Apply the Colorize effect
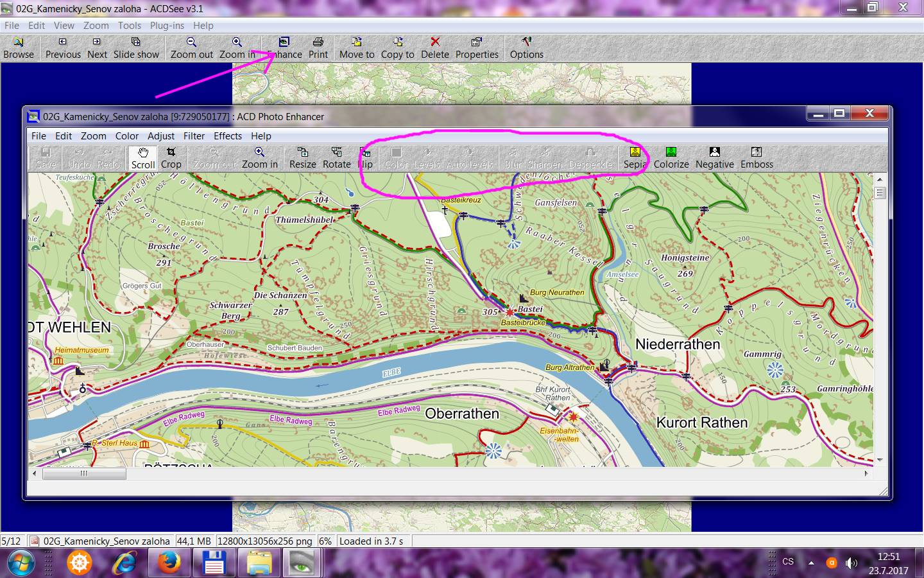The width and height of the screenshot is (924, 578). tap(671, 158)
